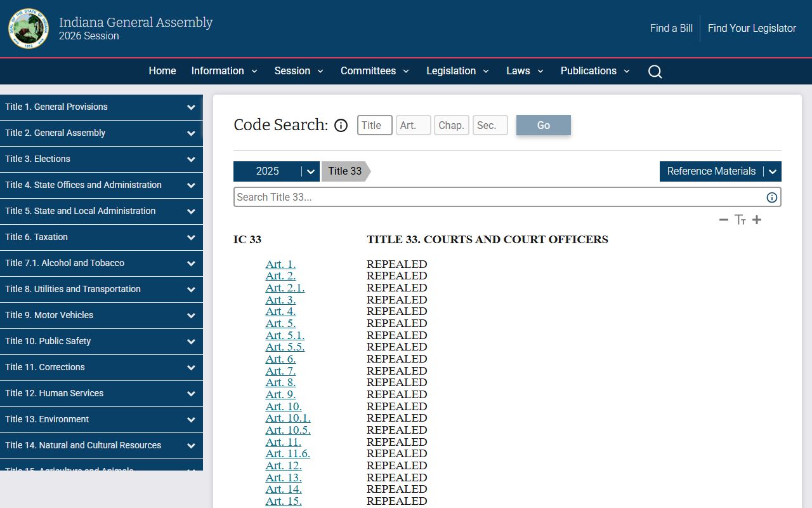Open the Art. 7. link
Screen dimensions: 812x508
[x=280, y=371]
